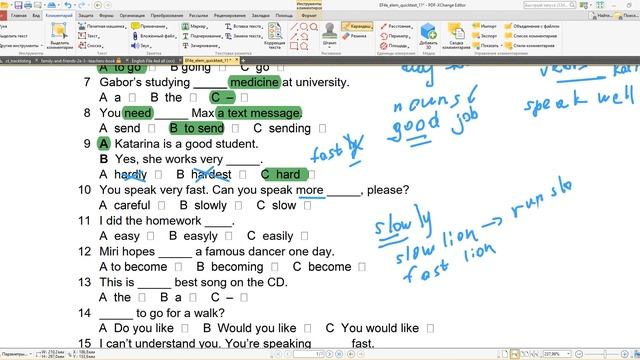Open the Home ribbon tab
This screenshot has height=360, width=640.
coord(18,16)
